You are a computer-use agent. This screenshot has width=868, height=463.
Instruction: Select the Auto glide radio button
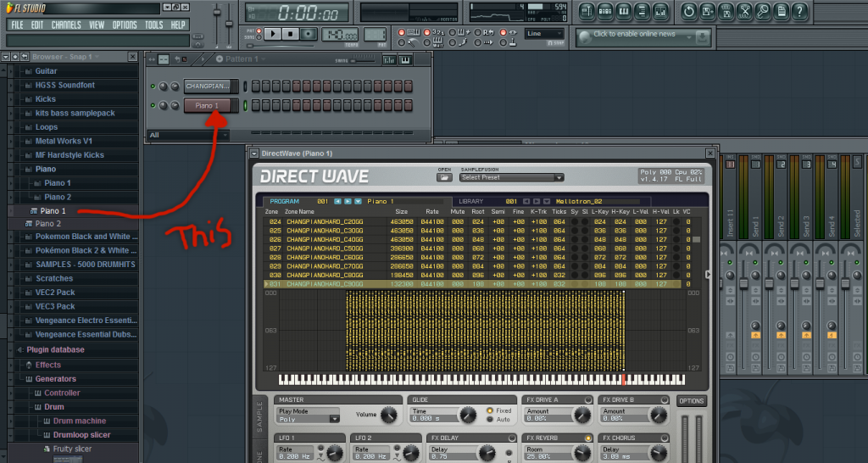click(x=490, y=420)
